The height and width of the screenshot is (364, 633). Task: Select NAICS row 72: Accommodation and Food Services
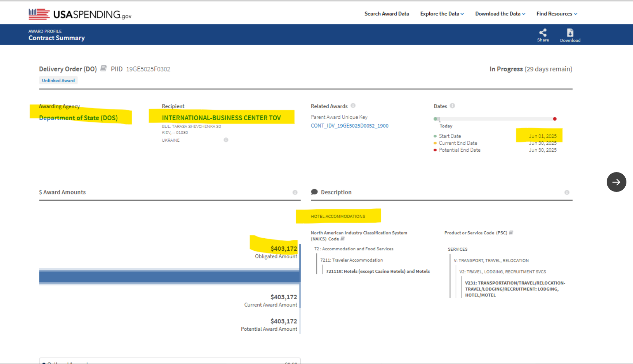point(354,249)
